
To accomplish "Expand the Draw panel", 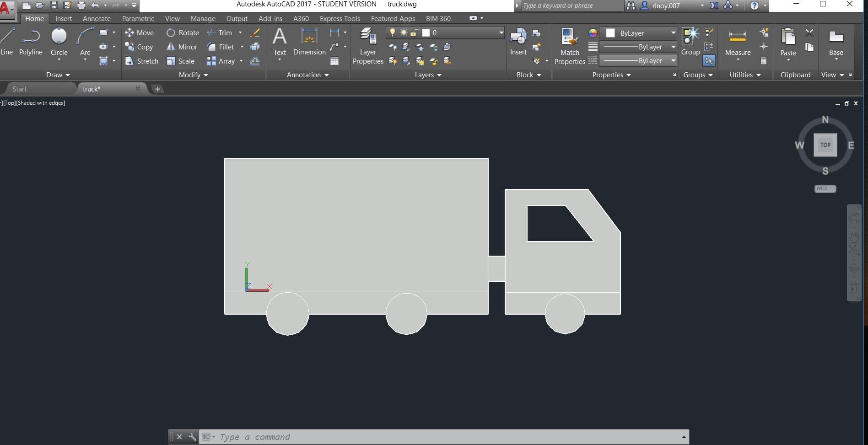I will [x=58, y=75].
